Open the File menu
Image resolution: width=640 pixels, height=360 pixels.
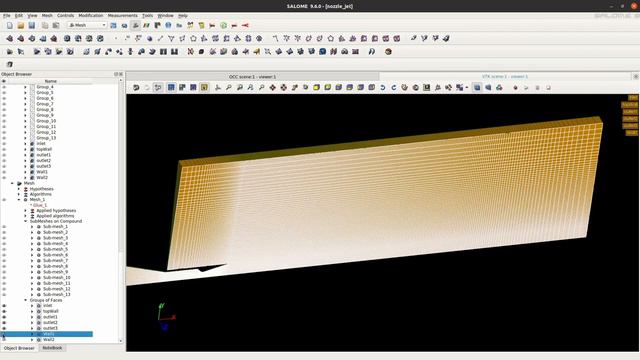(x=7, y=16)
